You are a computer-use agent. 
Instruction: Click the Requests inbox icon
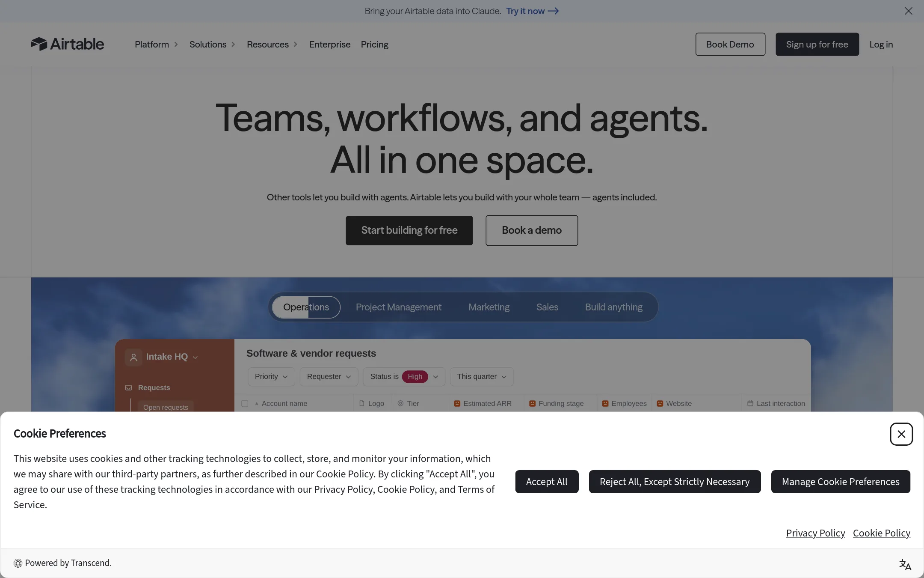click(x=128, y=388)
